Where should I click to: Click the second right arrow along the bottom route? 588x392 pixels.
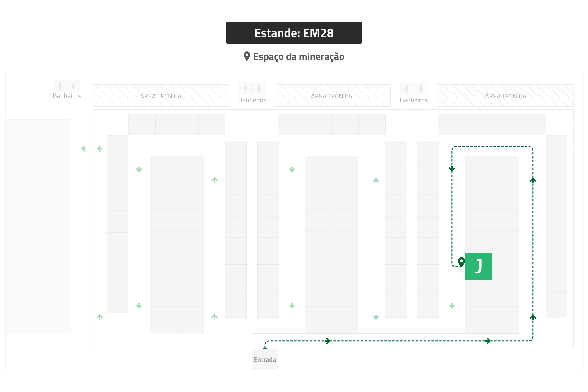coord(488,341)
